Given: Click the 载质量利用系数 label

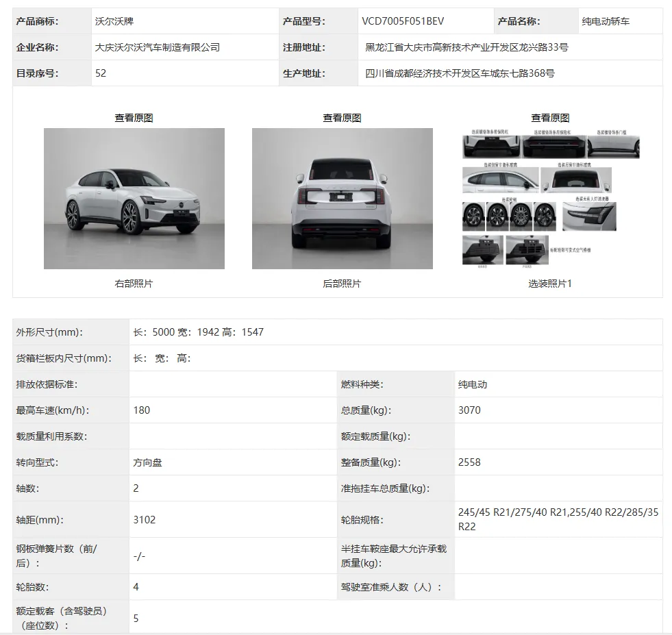Looking at the screenshot, I should coord(51,436).
